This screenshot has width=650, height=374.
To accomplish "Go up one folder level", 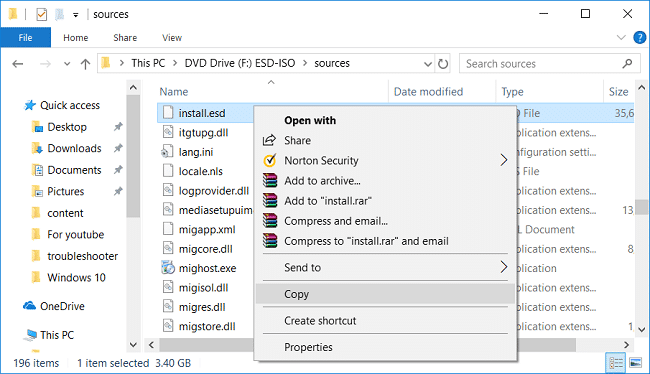I will click(85, 64).
